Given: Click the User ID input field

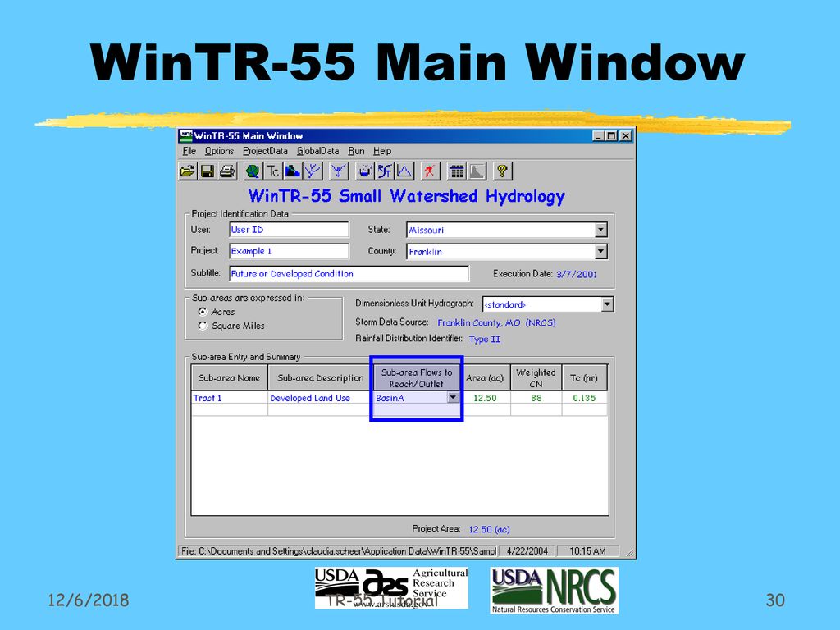Looking at the screenshot, I should click(289, 230).
